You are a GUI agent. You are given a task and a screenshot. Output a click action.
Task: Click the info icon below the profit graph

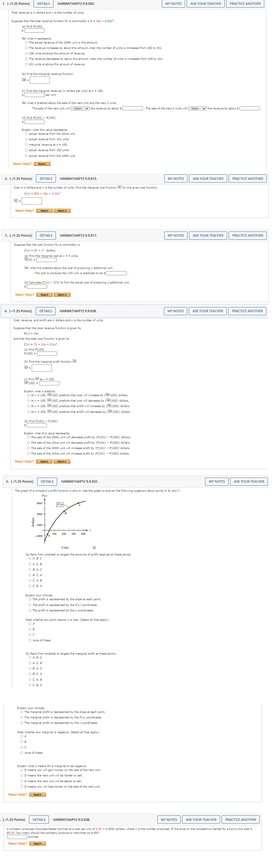click(94, 548)
